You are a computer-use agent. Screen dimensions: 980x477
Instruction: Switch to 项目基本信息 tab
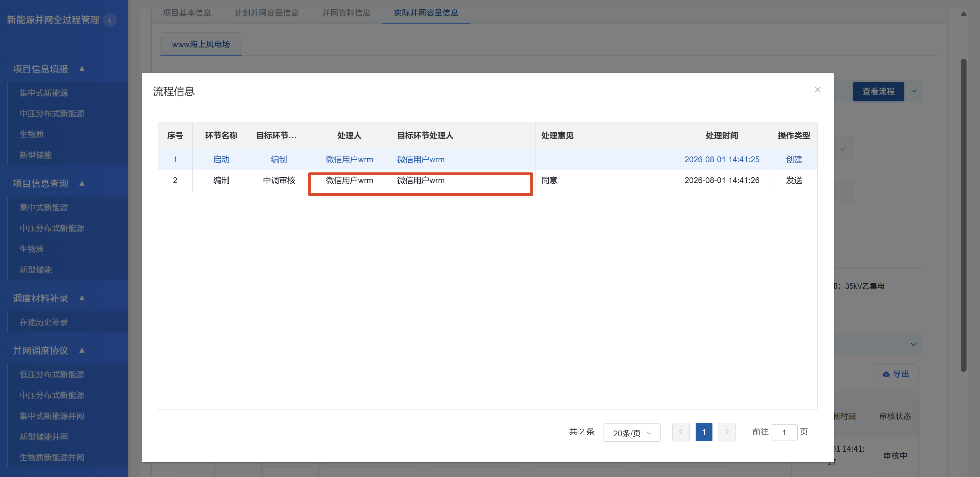coord(187,13)
